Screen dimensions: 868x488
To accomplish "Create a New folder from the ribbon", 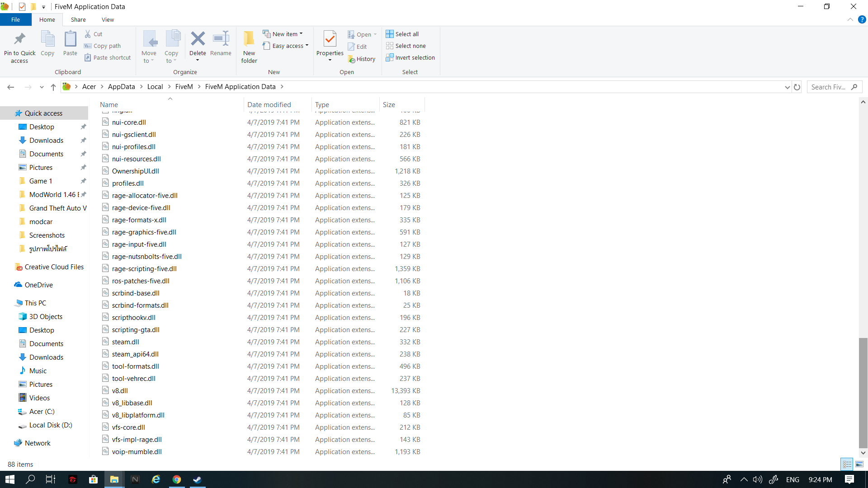I will point(249,47).
